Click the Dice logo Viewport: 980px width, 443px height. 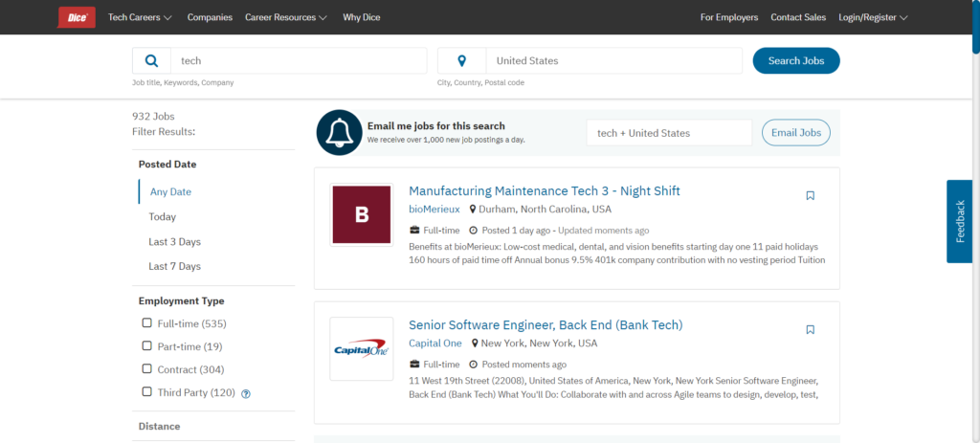76,17
